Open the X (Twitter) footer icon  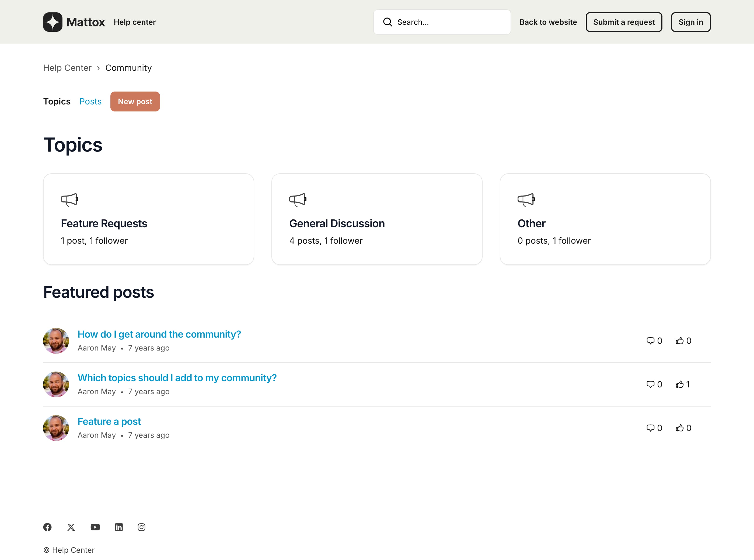71,527
